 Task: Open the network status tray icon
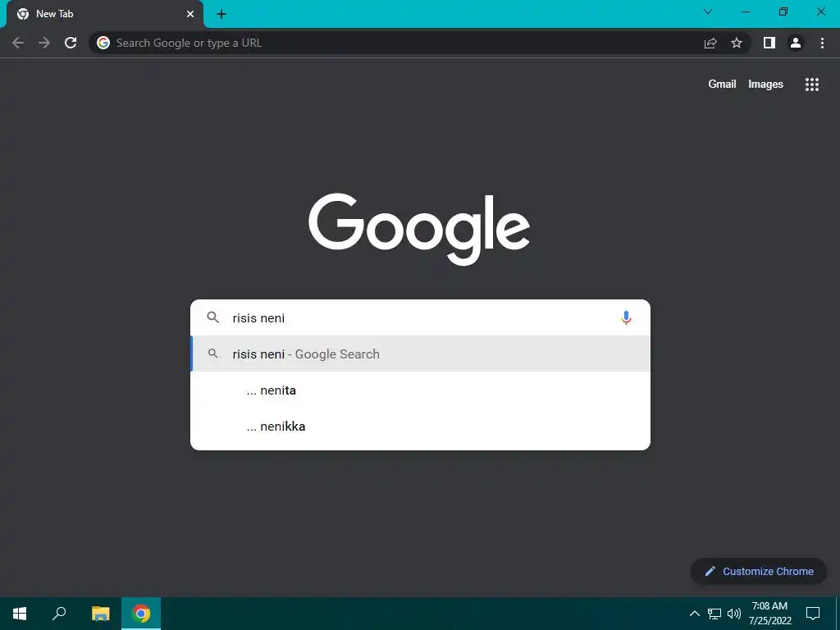click(714, 614)
